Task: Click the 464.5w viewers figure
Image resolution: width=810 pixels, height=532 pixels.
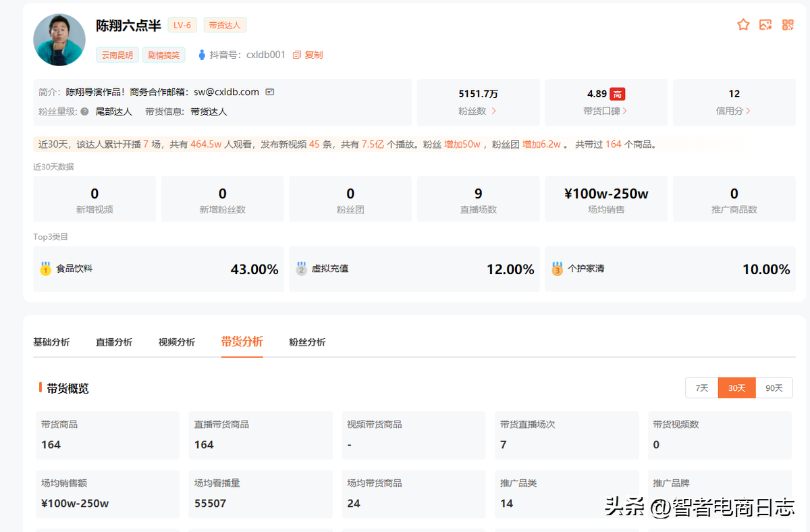Action: 207,144
